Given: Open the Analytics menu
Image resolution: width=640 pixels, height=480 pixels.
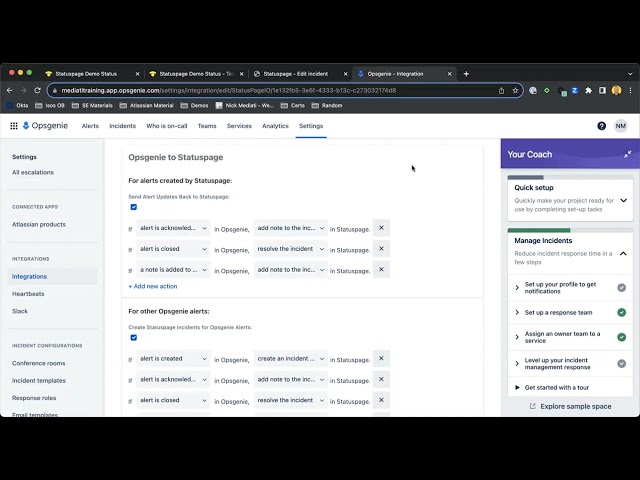Looking at the screenshot, I should 275,126.
